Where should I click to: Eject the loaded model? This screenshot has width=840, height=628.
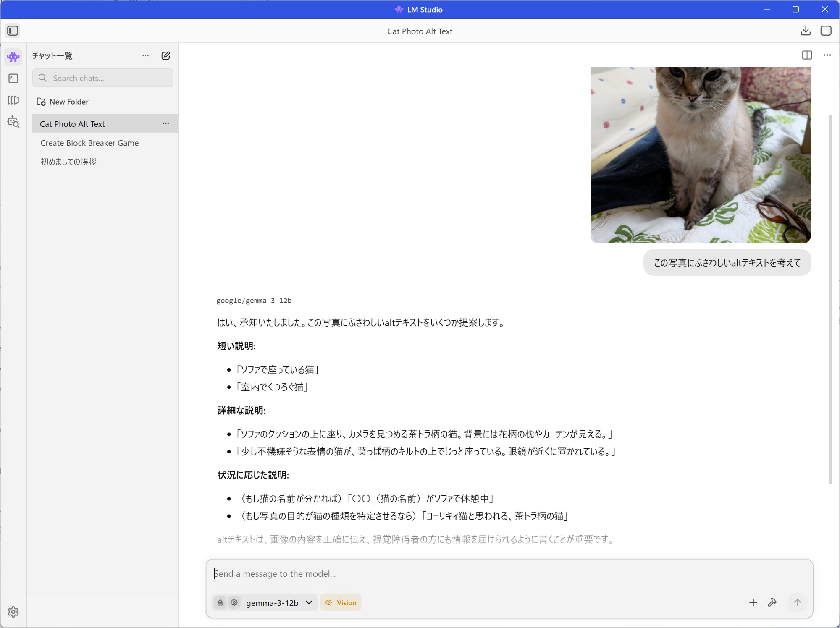click(x=220, y=603)
